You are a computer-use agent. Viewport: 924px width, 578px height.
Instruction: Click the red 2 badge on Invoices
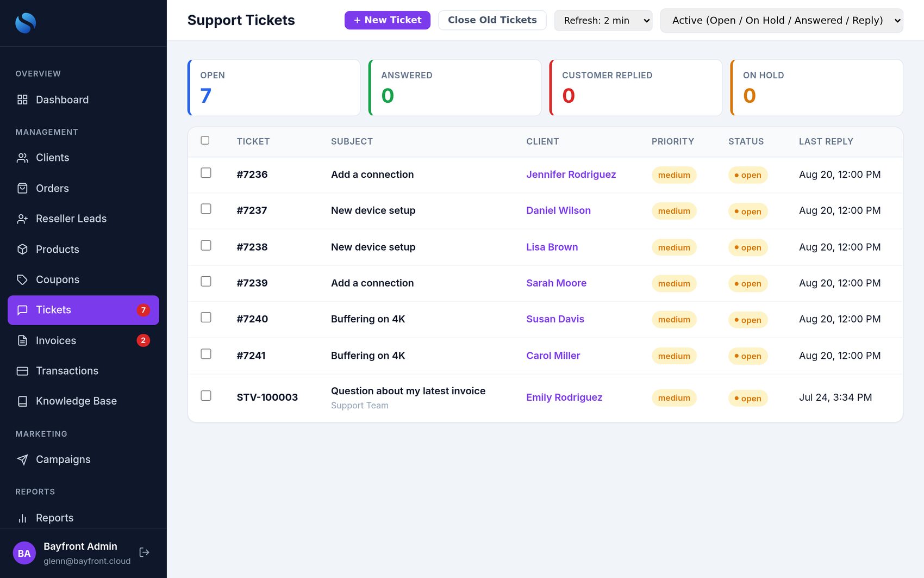click(x=143, y=340)
